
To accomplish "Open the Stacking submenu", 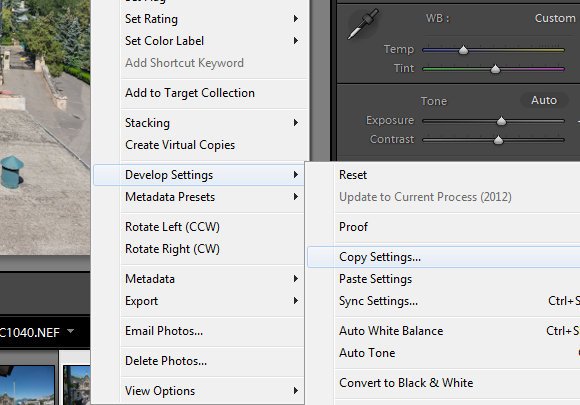I will click(x=211, y=123).
